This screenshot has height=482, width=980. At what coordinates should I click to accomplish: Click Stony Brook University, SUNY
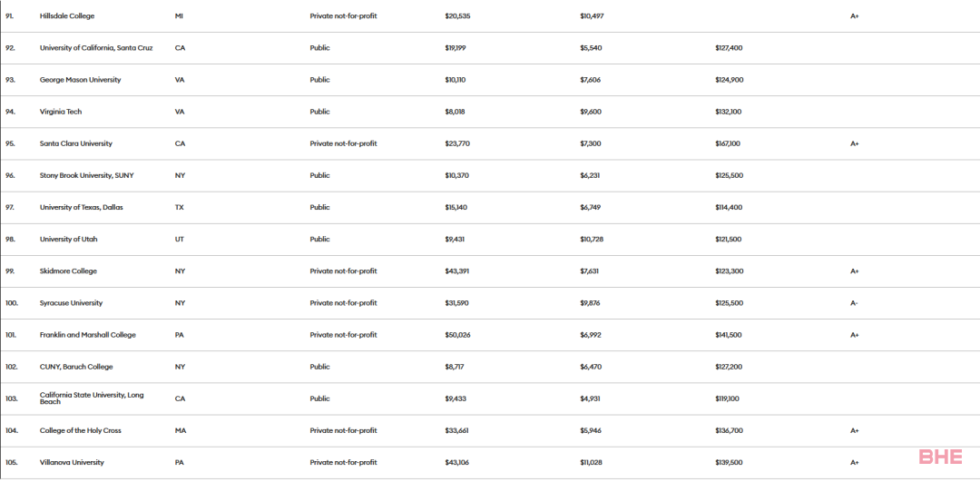coord(86,176)
